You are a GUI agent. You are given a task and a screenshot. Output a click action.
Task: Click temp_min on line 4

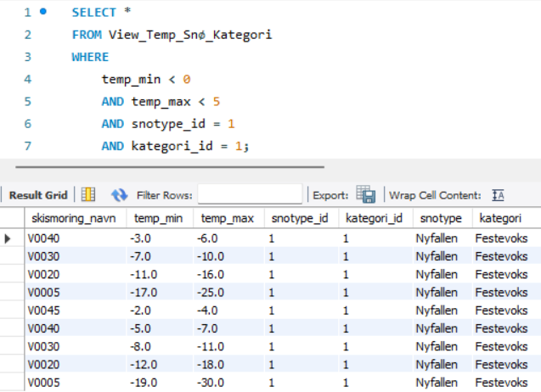point(131,79)
